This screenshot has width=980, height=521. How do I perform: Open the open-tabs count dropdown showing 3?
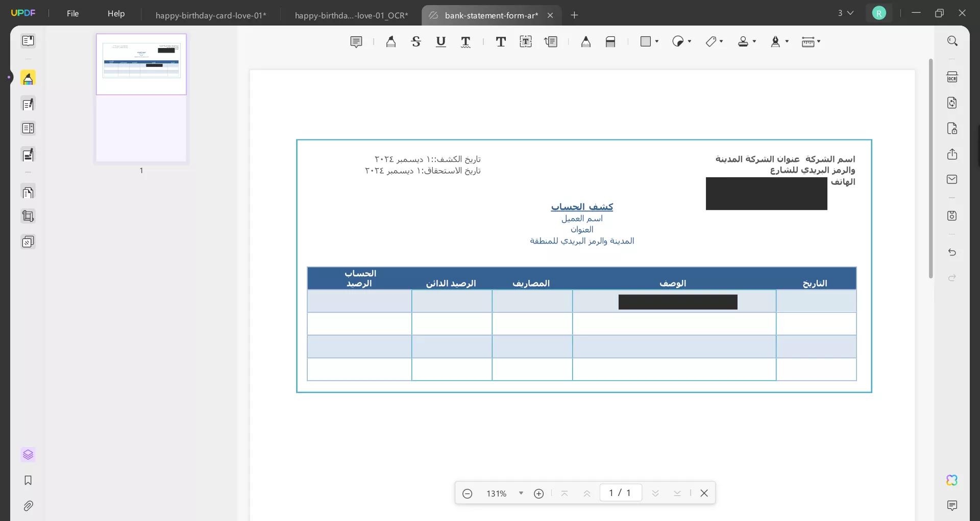pyautogui.click(x=846, y=13)
